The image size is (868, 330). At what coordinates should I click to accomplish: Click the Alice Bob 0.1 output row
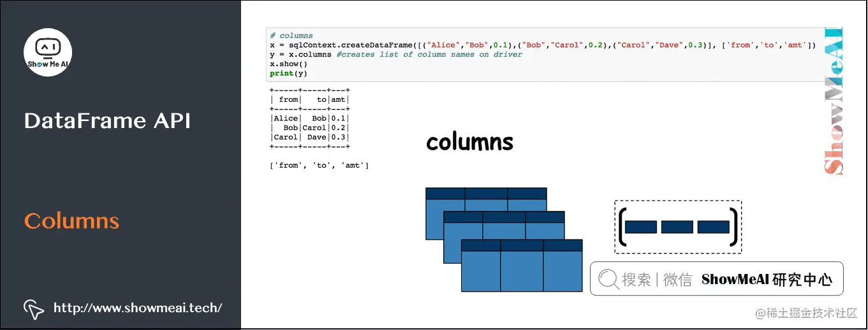pyautogui.click(x=310, y=118)
